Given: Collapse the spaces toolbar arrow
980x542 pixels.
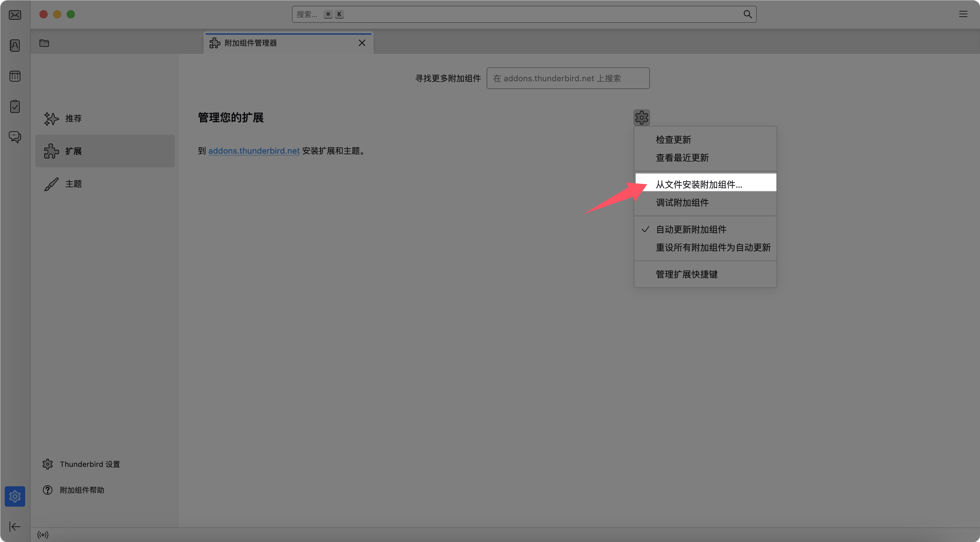Looking at the screenshot, I should click(15, 526).
